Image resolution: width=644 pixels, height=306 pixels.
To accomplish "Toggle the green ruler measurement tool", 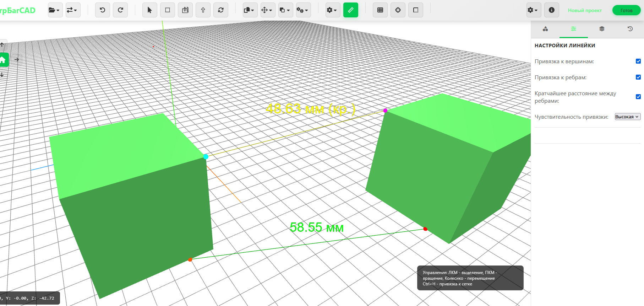I will [350, 10].
